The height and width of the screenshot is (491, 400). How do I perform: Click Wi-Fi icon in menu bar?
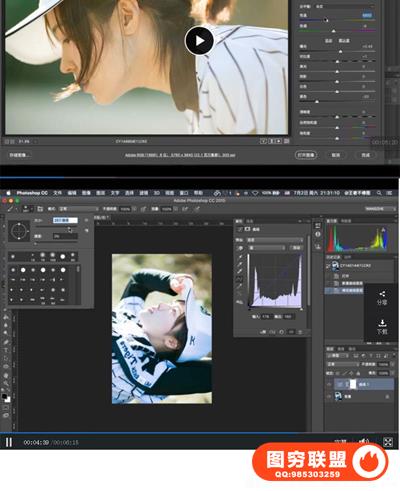click(x=255, y=193)
